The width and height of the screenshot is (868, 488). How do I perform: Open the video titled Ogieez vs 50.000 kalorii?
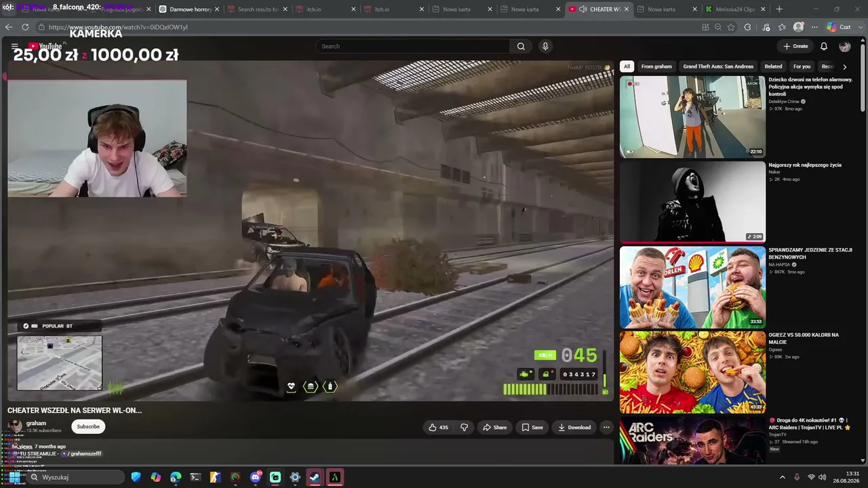click(804, 338)
